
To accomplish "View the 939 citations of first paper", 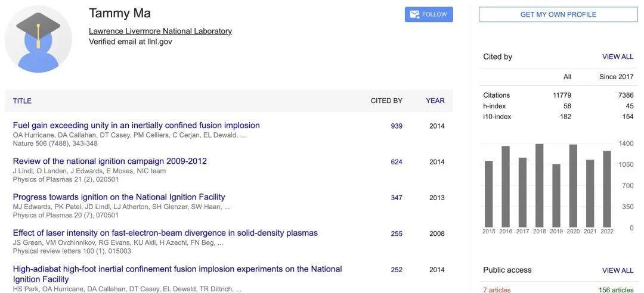I will 396,126.
